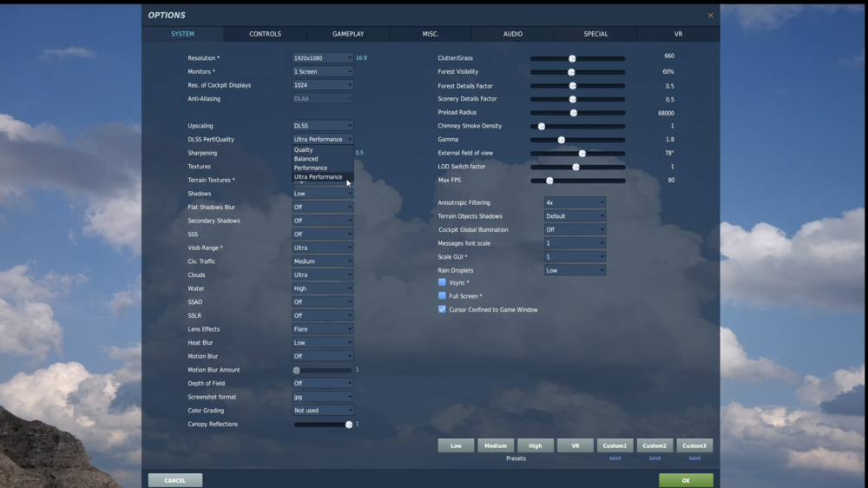Open the SSLR dropdown
868x488 pixels.
click(323, 316)
